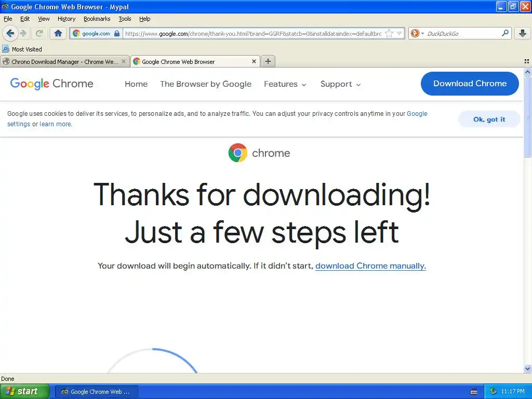Close the Google Chrome Web Browser tab
532x399 pixels.
[x=254, y=61]
